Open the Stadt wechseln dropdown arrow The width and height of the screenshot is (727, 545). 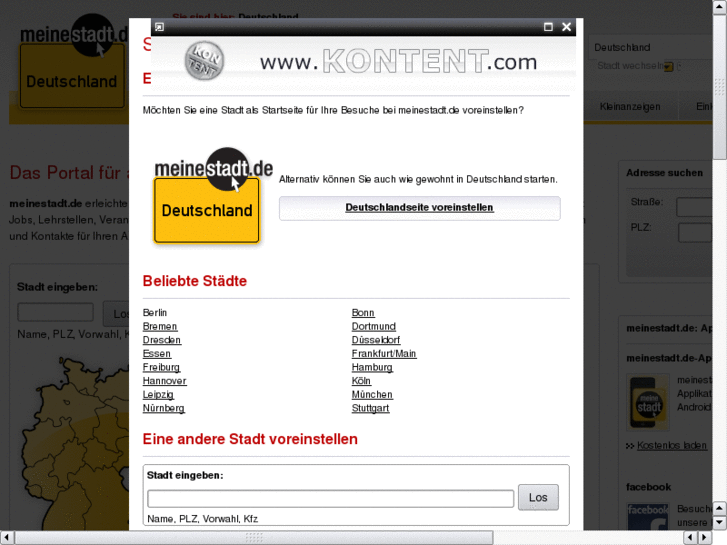668,67
